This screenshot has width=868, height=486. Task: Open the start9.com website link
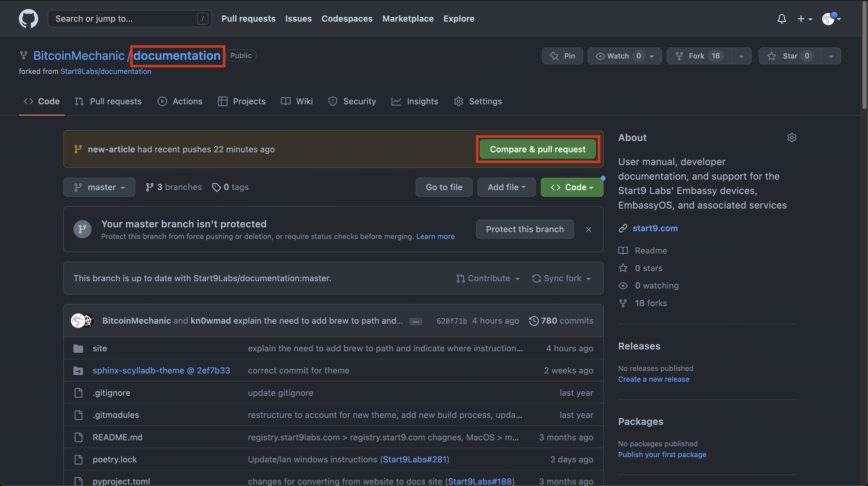point(655,228)
